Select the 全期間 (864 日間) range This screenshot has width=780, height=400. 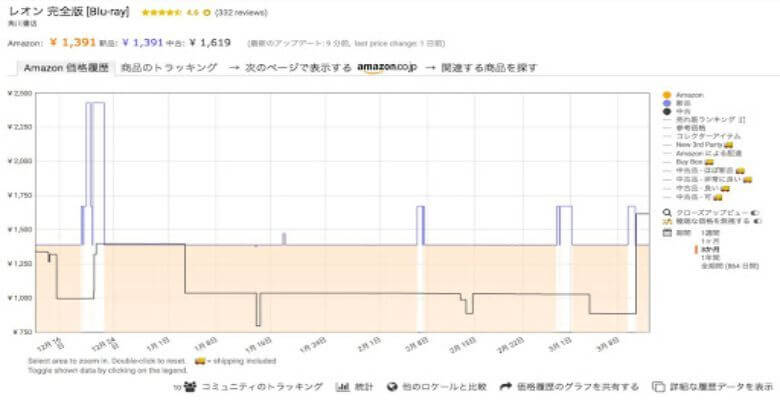coord(724,264)
